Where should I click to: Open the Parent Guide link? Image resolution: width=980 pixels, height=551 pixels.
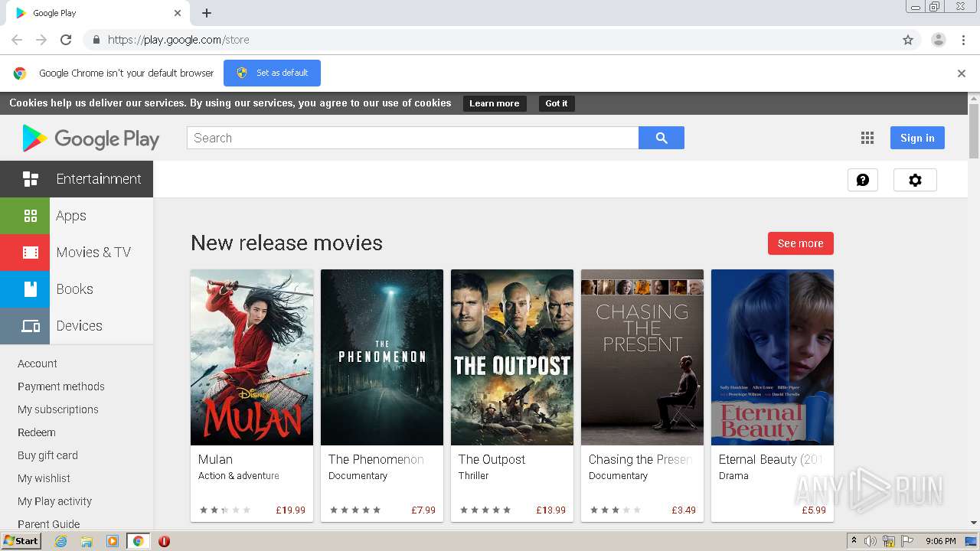[x=49, y=524]
